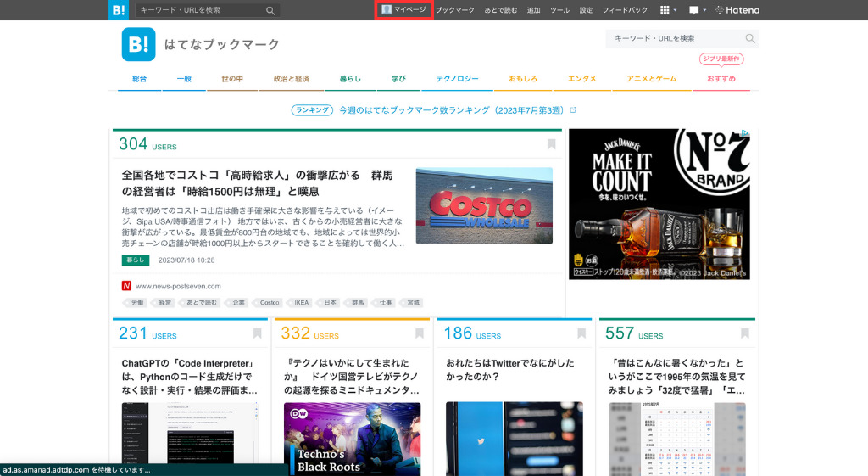
Task: Select the 政治と経済 category tab
Action: click(292, 79)
